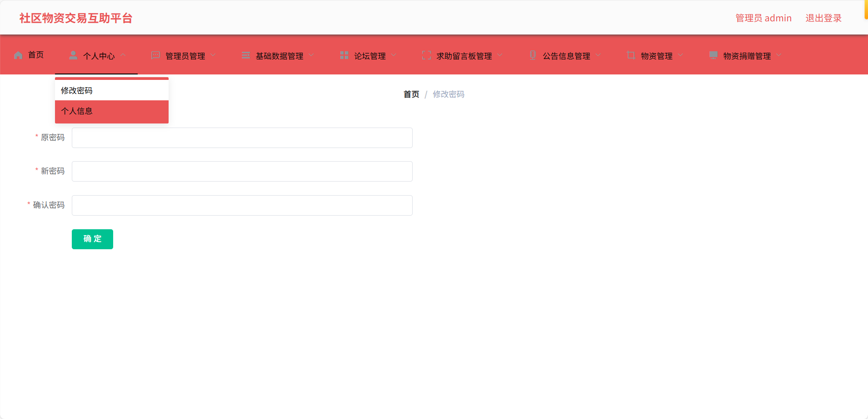Focus the 确认密码 input field
The width and height of the screenshot is (868, 419).
242,205
